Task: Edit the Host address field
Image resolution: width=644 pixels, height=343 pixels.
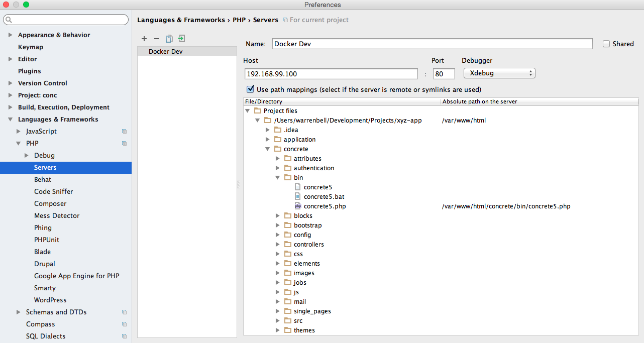Action: coord(331,74)
